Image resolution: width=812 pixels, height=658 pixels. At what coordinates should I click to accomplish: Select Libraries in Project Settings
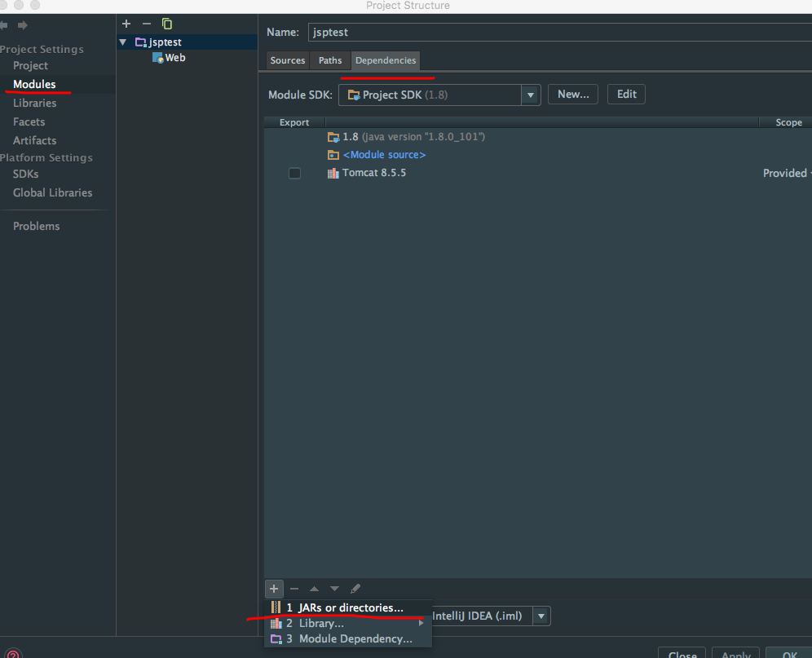click(35, 103)
